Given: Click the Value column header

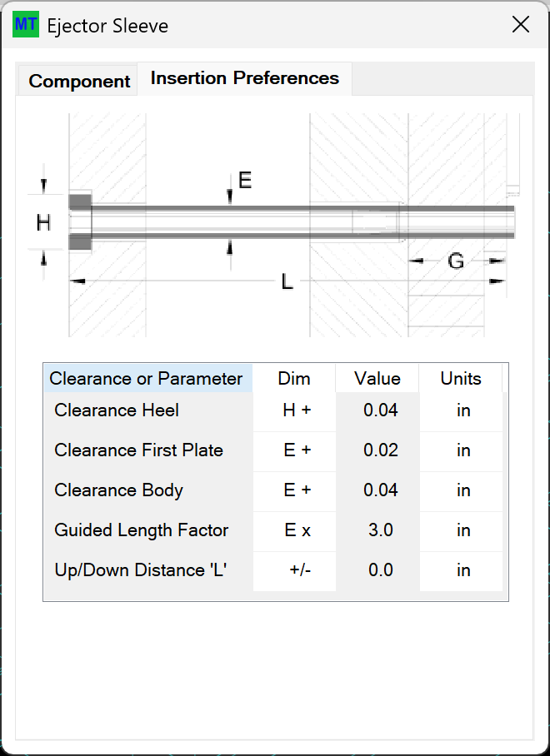Looking at the screenshot, I should click(377, 379).
